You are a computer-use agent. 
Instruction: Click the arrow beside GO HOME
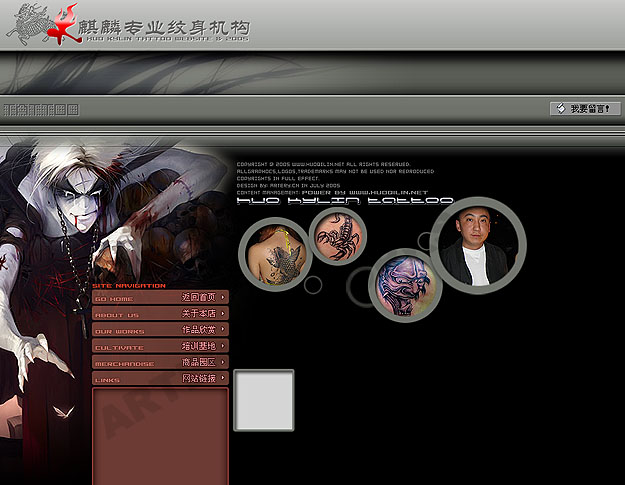click(222, 297)
